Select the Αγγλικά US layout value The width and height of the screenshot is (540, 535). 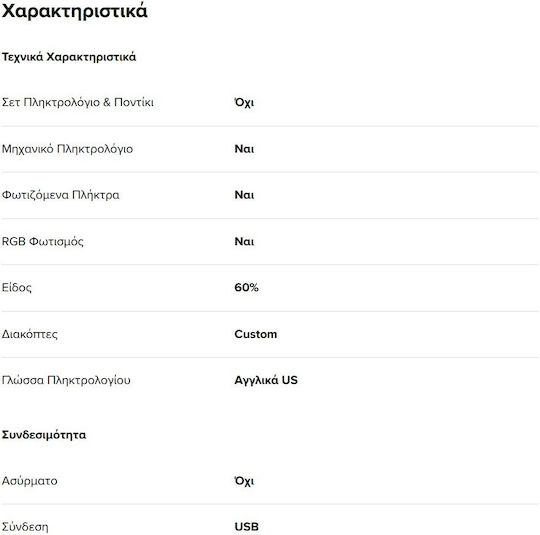266,380
